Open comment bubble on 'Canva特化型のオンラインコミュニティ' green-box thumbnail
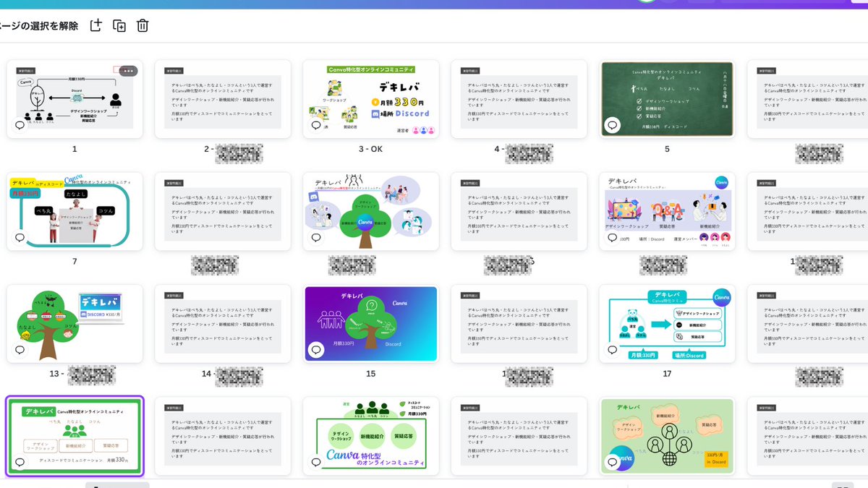 coord(316,462)
